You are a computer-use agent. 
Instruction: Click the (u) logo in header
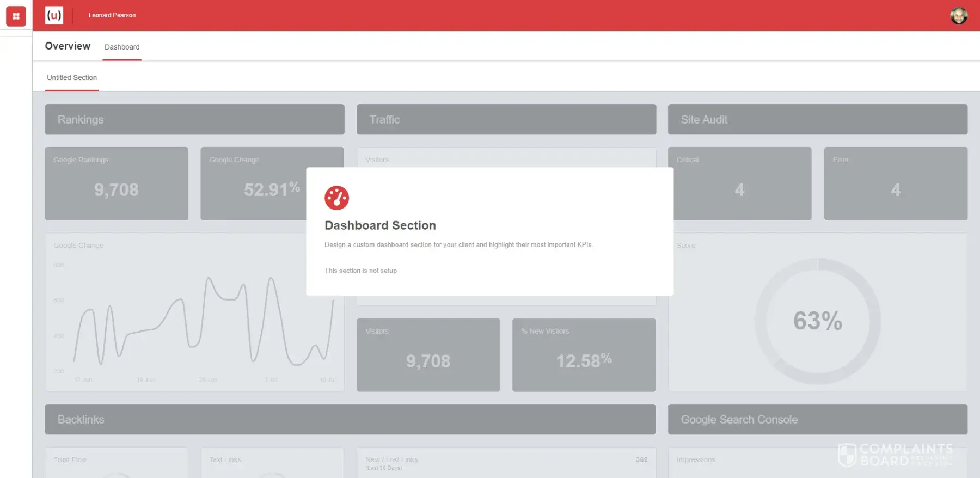click(x=54, y=15)
